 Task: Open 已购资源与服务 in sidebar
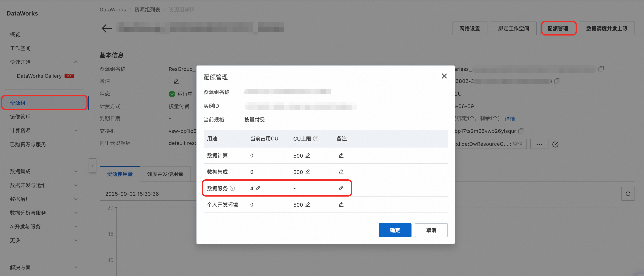coord(28,144)
